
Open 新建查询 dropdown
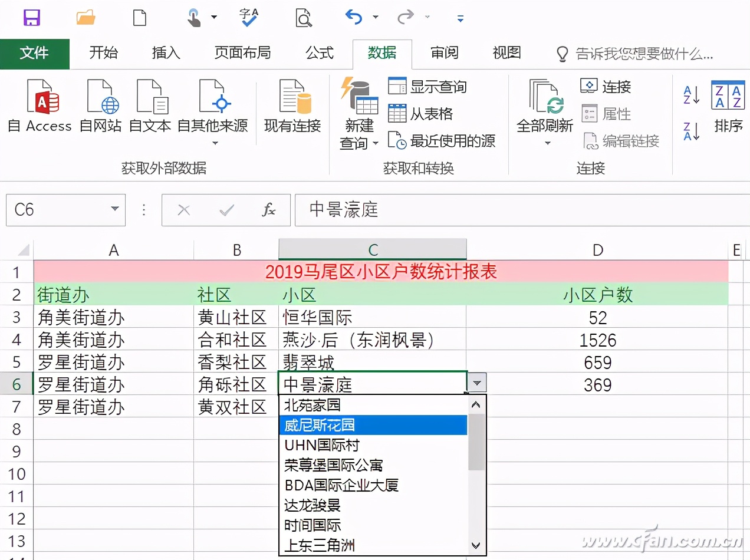pos(360,113)
